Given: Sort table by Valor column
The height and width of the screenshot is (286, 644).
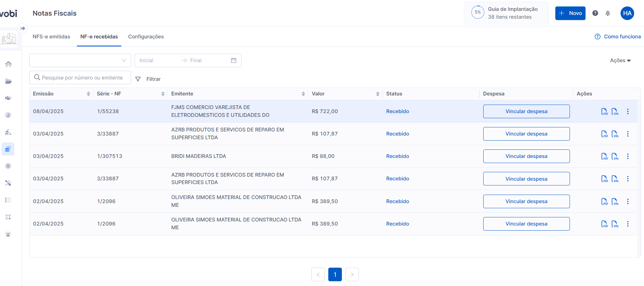Looking at the screenshot, I should pos(378,94).
